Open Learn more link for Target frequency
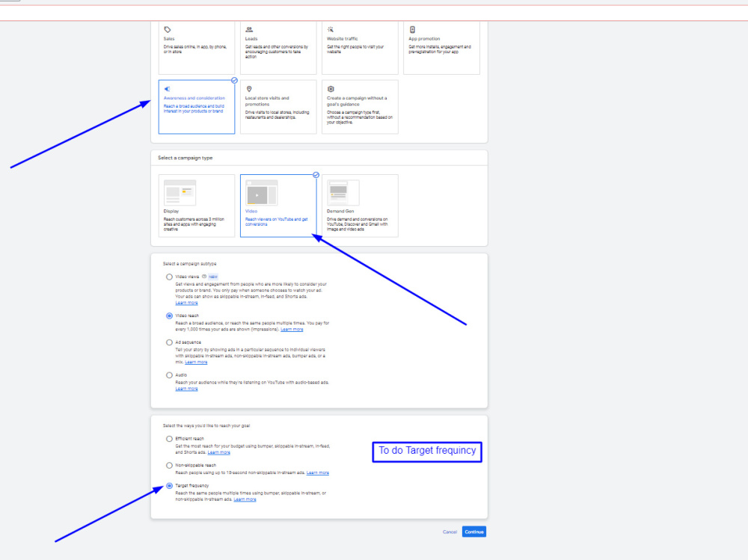 coord(245,499)
